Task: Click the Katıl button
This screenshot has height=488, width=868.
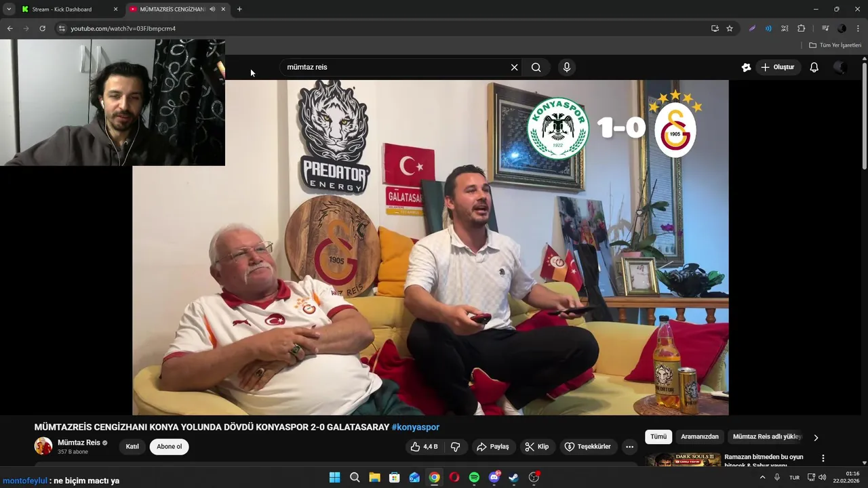Action: (x=132, y=447)
